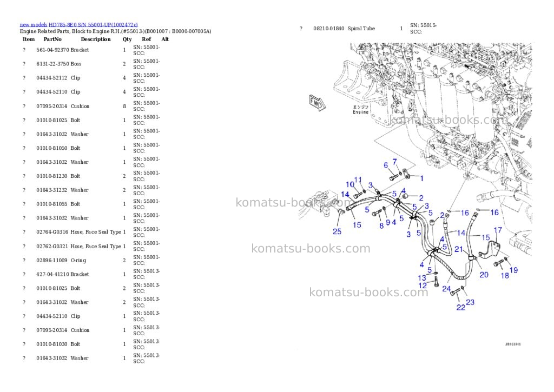Click the FWD direction arrow in diagram
This screenshot has height=392, width=554.
click(317, 103)
